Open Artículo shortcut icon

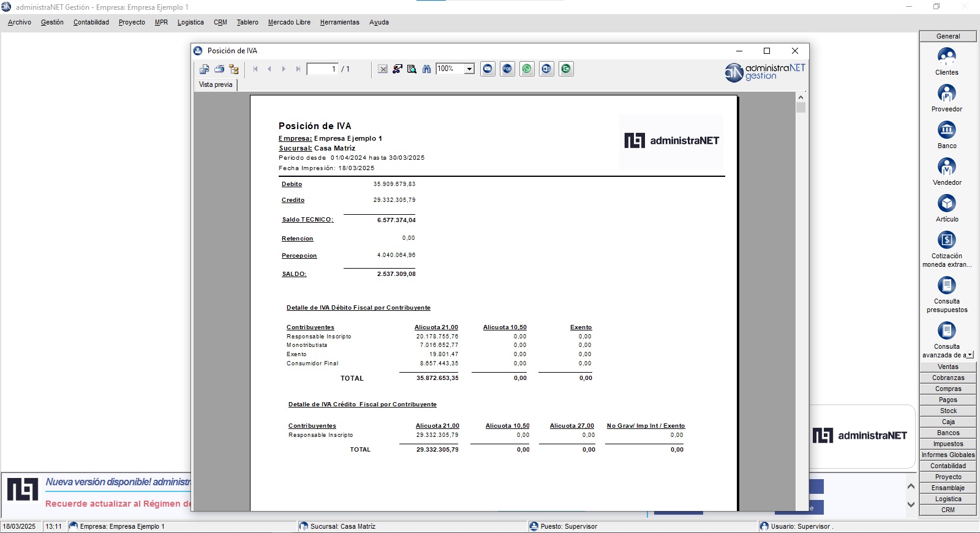[x=947, y=204]
